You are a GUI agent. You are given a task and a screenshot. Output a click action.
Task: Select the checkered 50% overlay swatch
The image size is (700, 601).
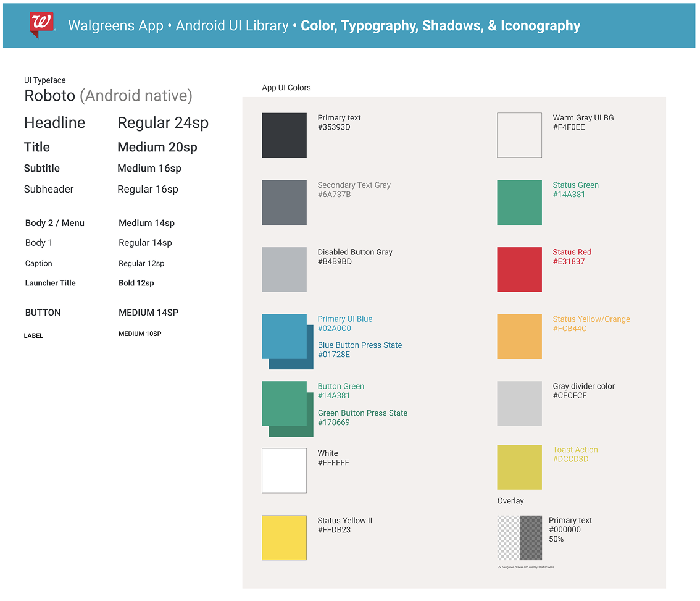tap(520, 537)
